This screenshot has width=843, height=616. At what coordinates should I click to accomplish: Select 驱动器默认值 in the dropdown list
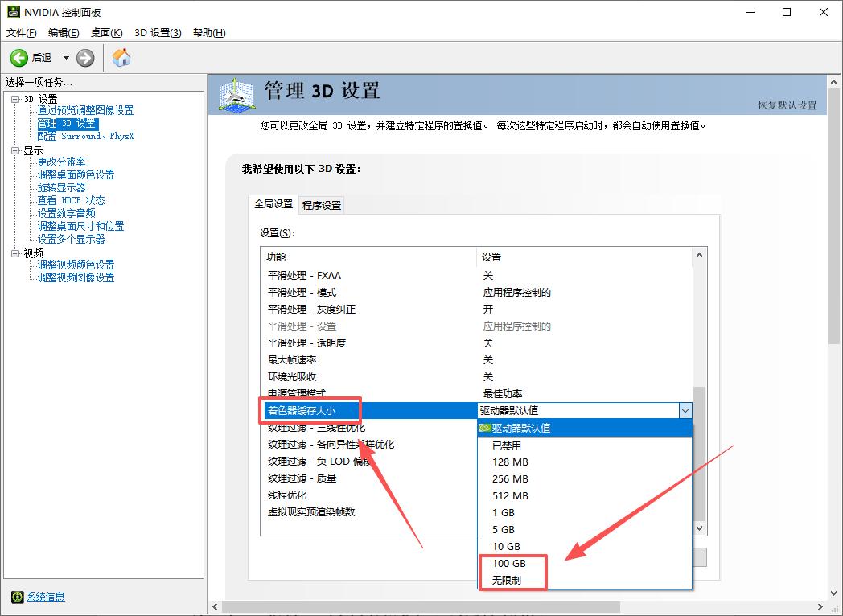coord(585,429)
